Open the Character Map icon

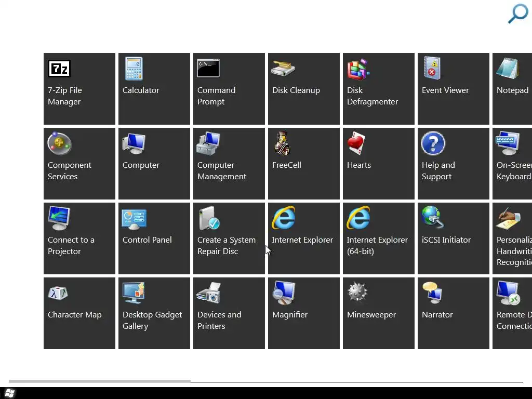(x=58, y=293)
